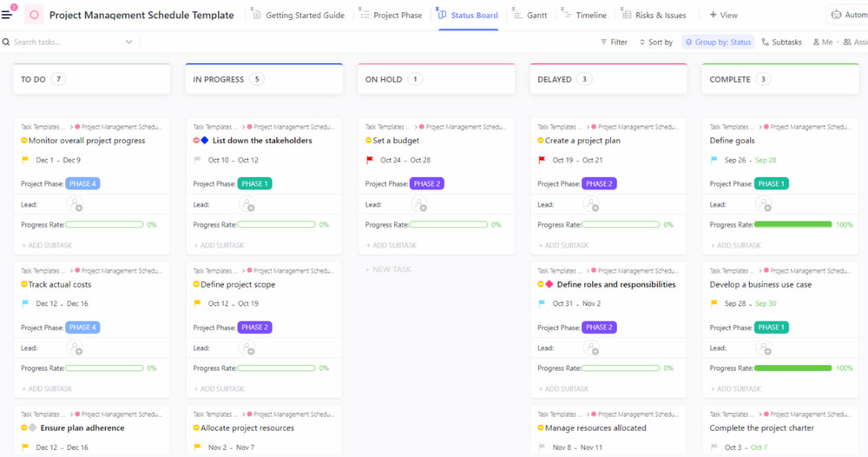Click progress bar on Define goals card
This screenshot has width=868, height=457.
coord(793,224)
